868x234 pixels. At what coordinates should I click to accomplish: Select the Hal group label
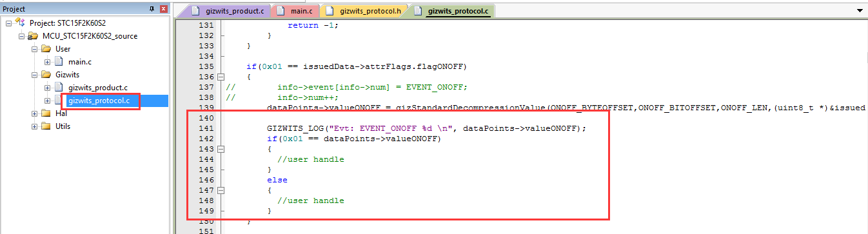(x=61, y=113)
